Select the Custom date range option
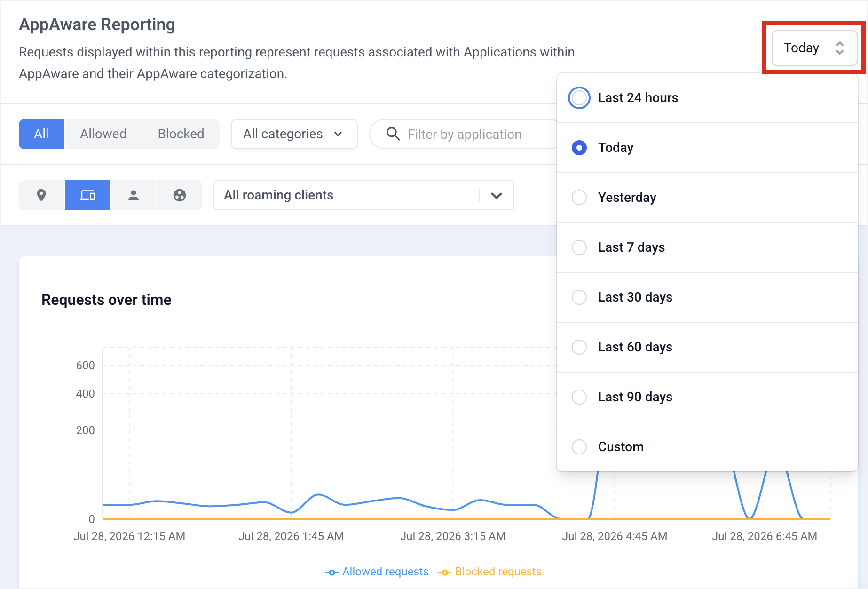The image size is (868, 589). point(707,447)
